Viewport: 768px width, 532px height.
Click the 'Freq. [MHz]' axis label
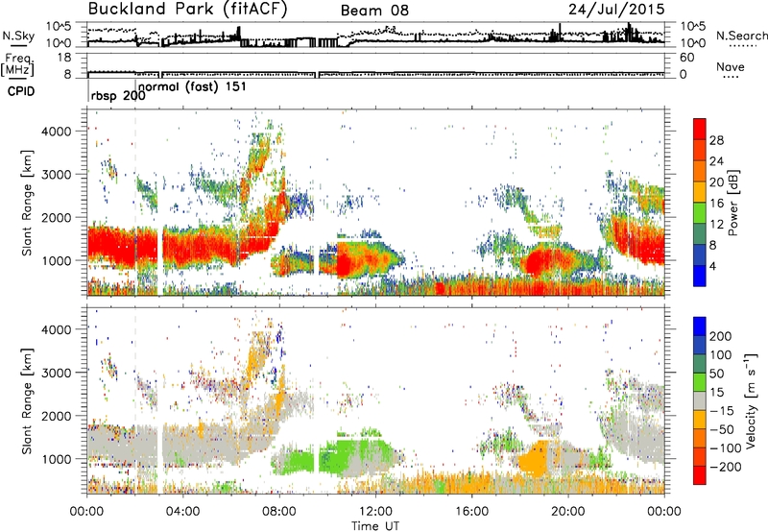coord(17,64)
